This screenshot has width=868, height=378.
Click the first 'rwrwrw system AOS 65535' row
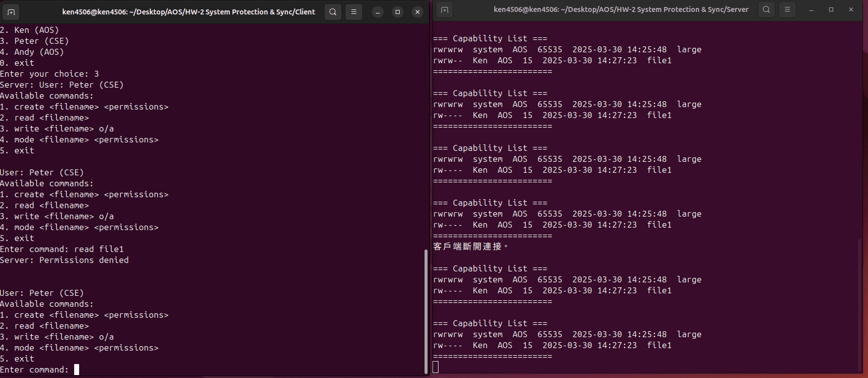coord(567,49)
